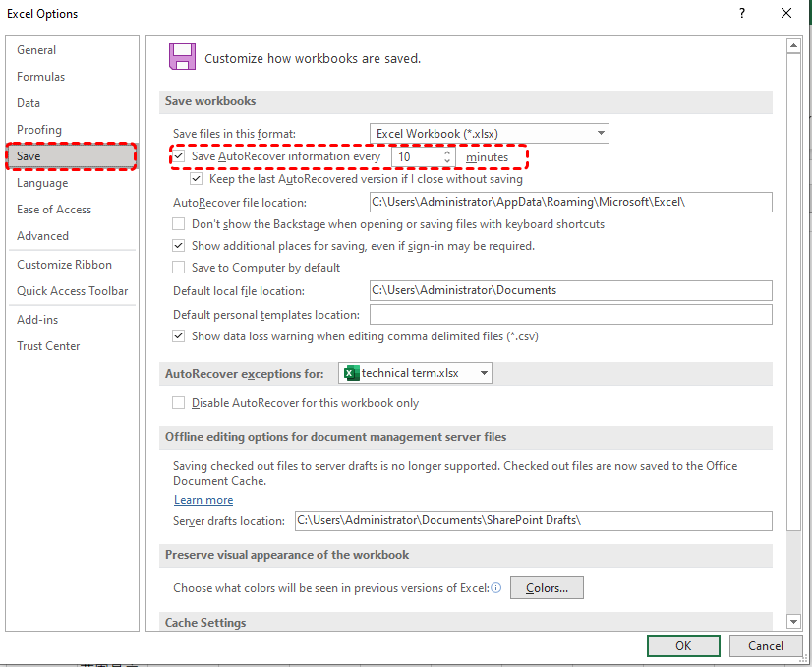Confirm settings with the OK button
This screenshot has width=812, height=667.
tap(683, 645)
